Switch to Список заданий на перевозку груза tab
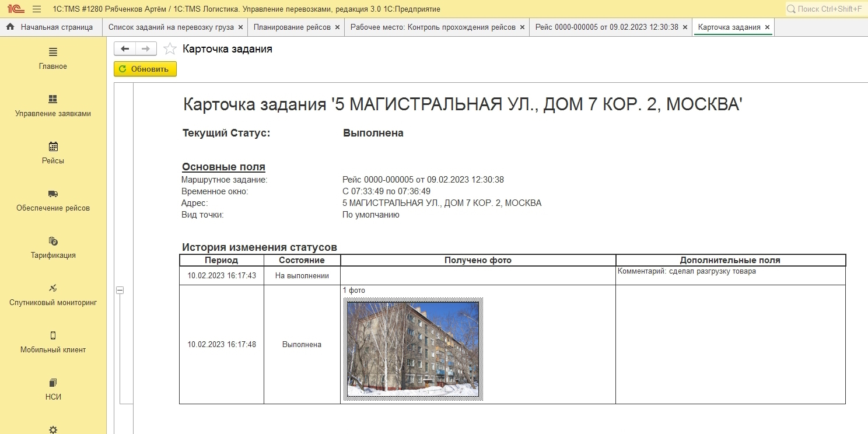 click(x=171, y=27)
